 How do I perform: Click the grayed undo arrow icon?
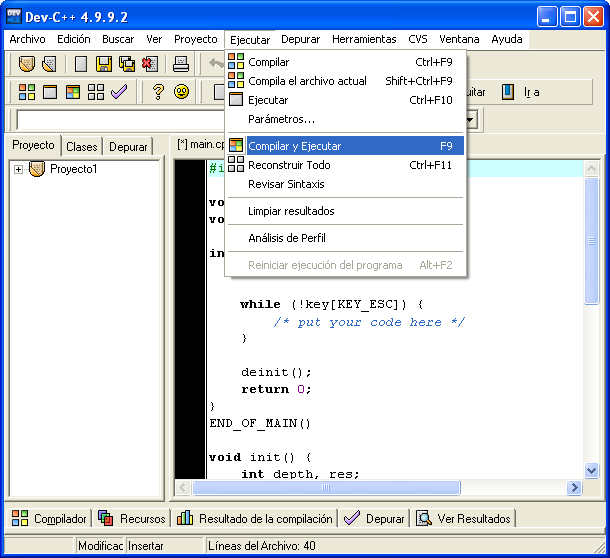216,63
